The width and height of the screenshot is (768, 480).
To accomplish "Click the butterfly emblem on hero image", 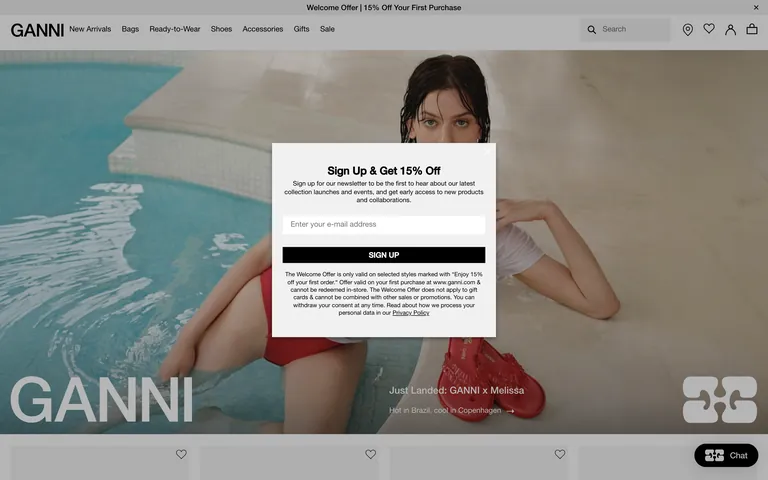I will (x=720, y=399).
